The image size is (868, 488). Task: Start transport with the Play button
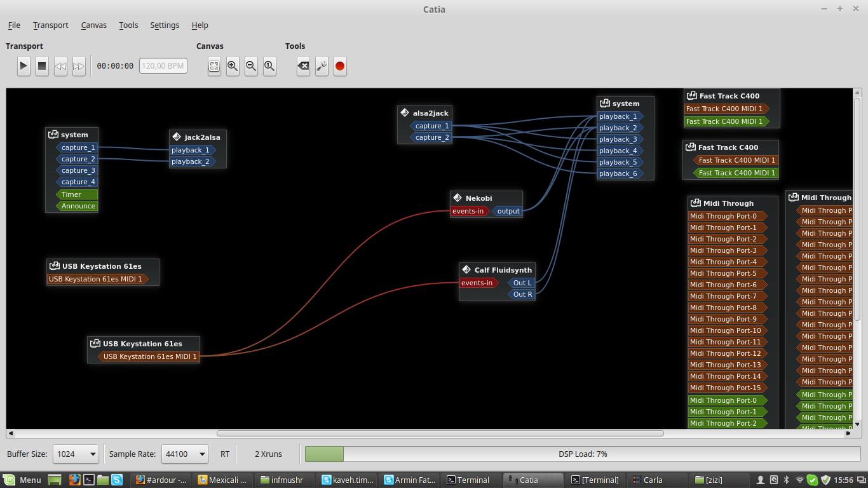(x=24, y=65)
